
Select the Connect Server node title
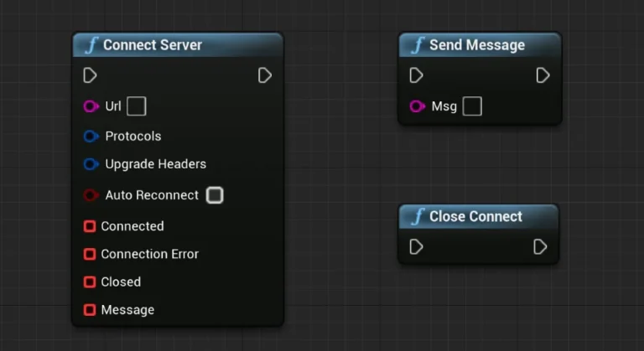click(152, 45)
